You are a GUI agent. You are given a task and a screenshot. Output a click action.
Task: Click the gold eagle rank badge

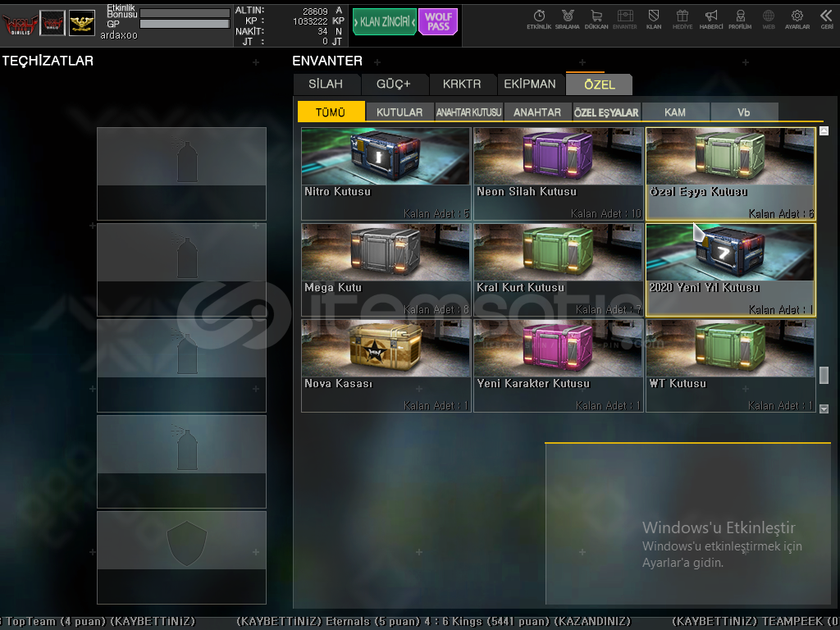(82, 23)
